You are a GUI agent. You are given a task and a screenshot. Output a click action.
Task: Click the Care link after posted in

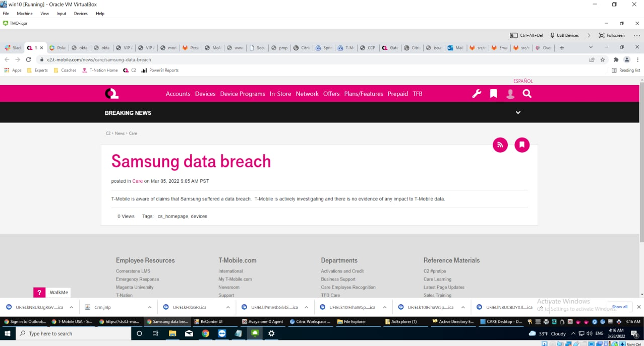point(138,181)
